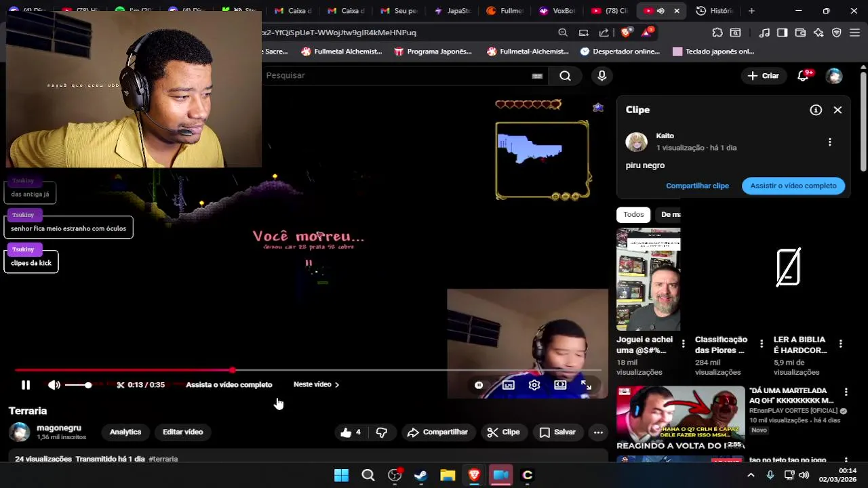
Task: Open the on-screen keyboard icon in search
Action: click(537, 76)
